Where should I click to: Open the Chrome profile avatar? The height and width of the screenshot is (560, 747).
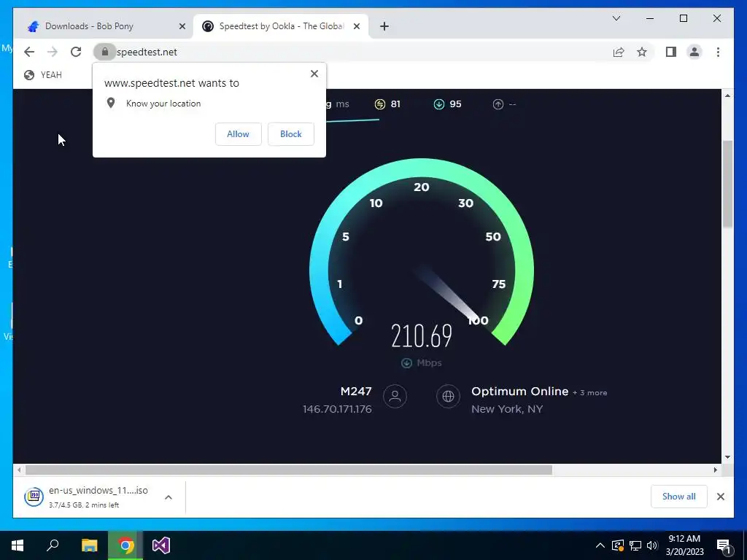tap(694, 52)
